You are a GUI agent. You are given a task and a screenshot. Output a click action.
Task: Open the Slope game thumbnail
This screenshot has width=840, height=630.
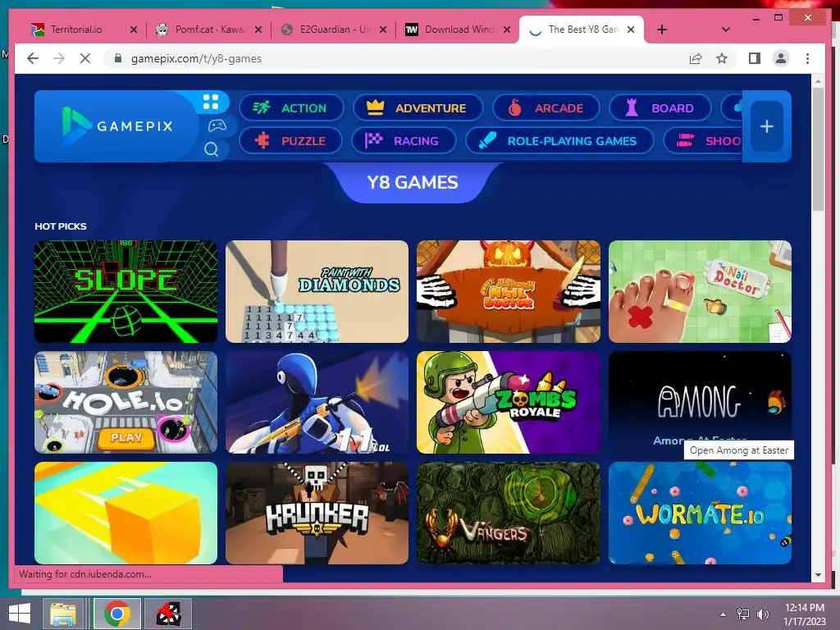click(x=126, y=291)
